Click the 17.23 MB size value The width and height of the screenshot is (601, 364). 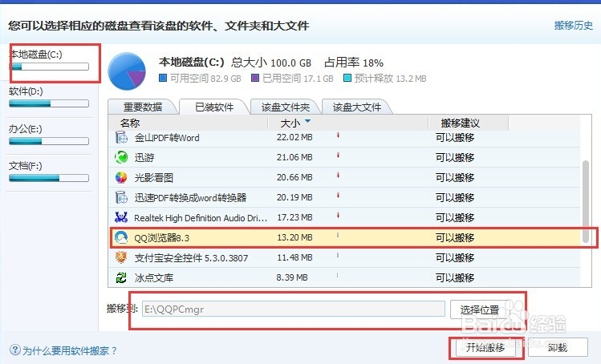(x=294, y=217)
